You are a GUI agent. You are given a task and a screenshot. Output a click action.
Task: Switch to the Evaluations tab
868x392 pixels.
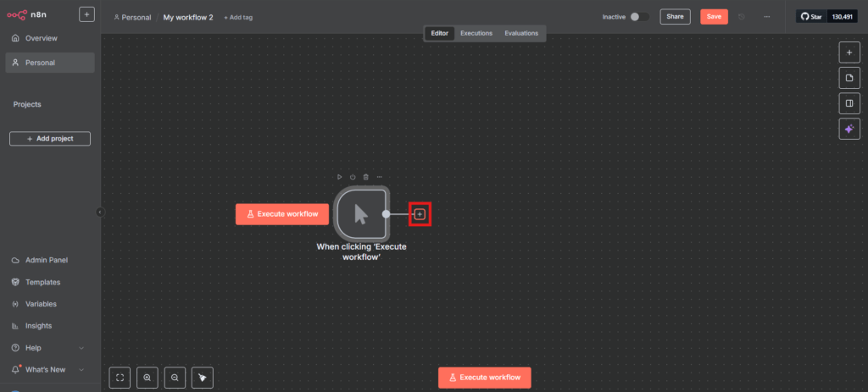(521, 33)
